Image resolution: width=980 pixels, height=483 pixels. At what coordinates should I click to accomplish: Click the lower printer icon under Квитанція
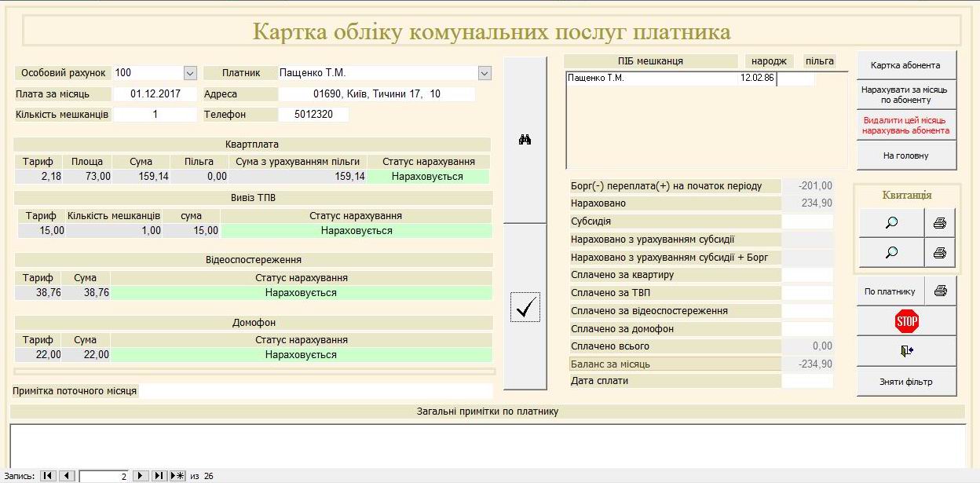click(x=941, y=253)
